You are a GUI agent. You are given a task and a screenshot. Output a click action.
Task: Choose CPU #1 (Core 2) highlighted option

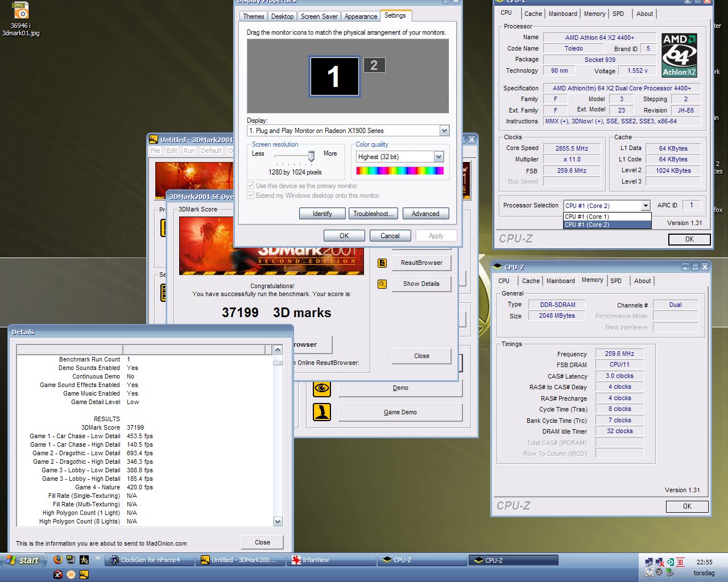(x=607, y=225)
